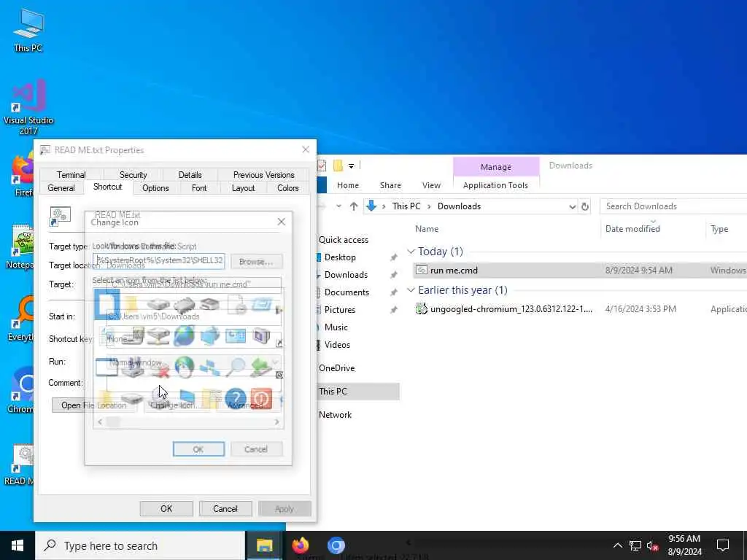Switch to the General tab in Properties

(x=61, y=188)
